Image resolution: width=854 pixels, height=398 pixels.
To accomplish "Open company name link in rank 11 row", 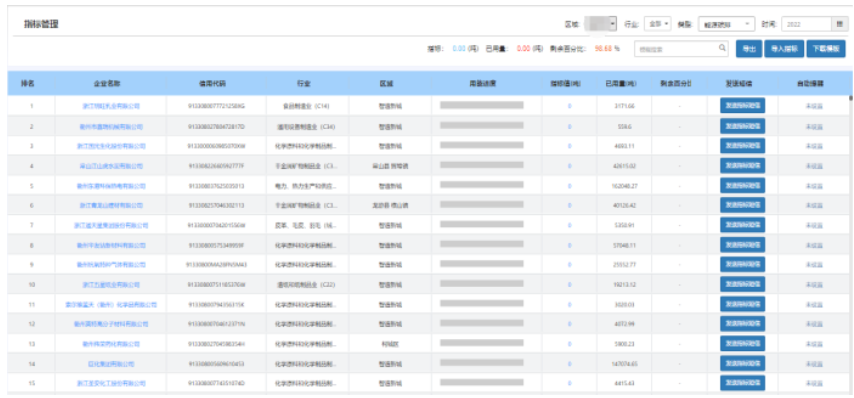I will tap(111, 305).
